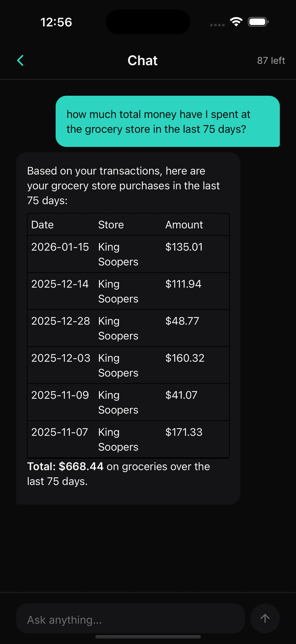Tap the back chevron arrow

20,60
